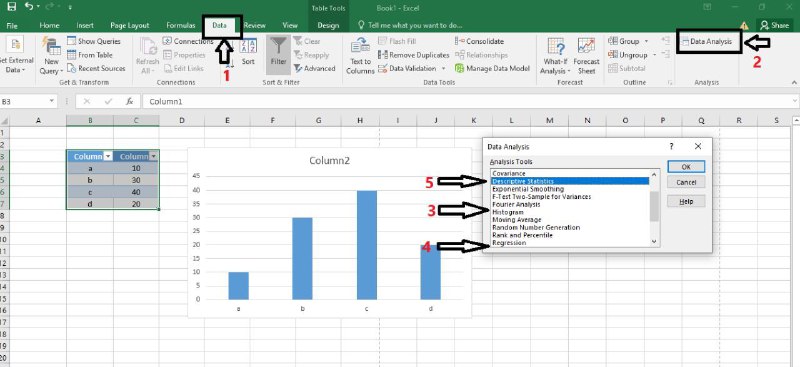The image size is (800, 367).
Task: Open the File tab
Action: point(12,25)
